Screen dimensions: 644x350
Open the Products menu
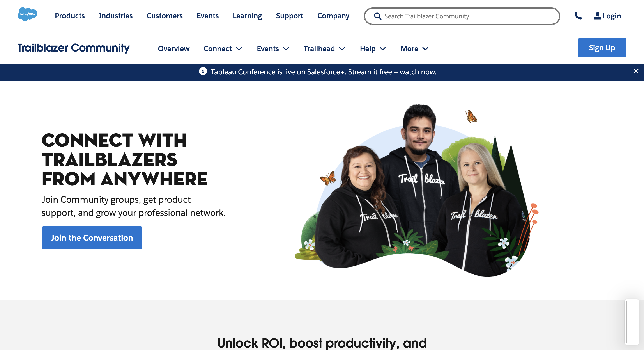70,16
